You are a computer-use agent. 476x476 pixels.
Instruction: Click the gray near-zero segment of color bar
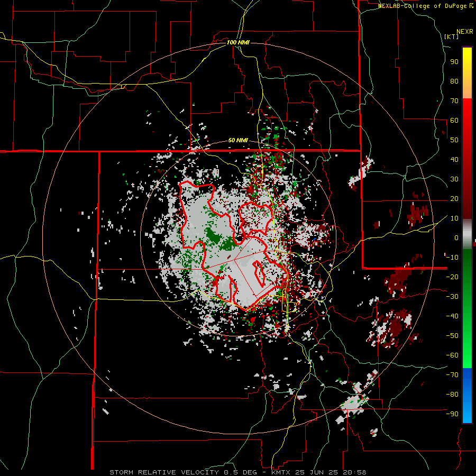(467, 235)
